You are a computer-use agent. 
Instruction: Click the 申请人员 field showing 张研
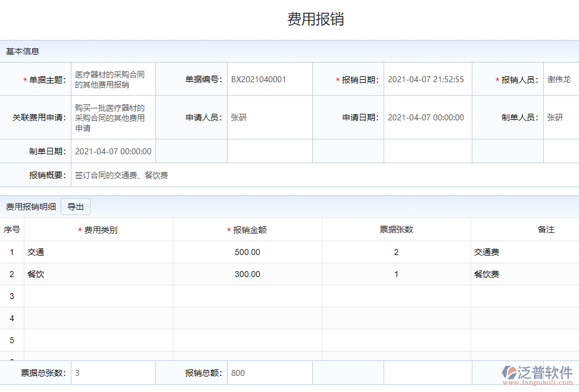coord(269,117)
